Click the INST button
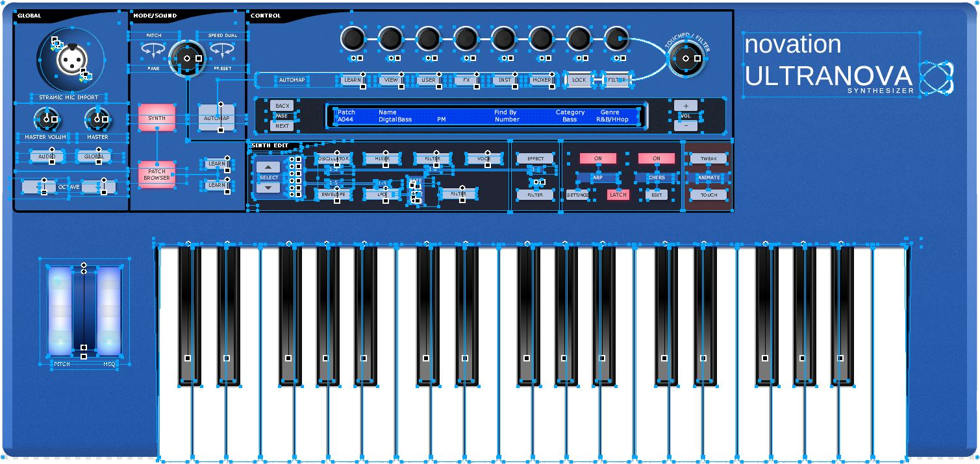The width and height of the screenshot is (980, 464). tap(503, 80)
